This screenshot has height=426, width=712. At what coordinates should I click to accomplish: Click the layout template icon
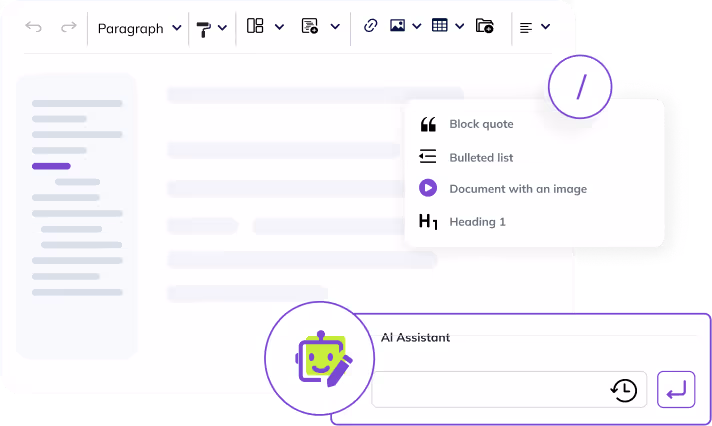tap(255, 27)
